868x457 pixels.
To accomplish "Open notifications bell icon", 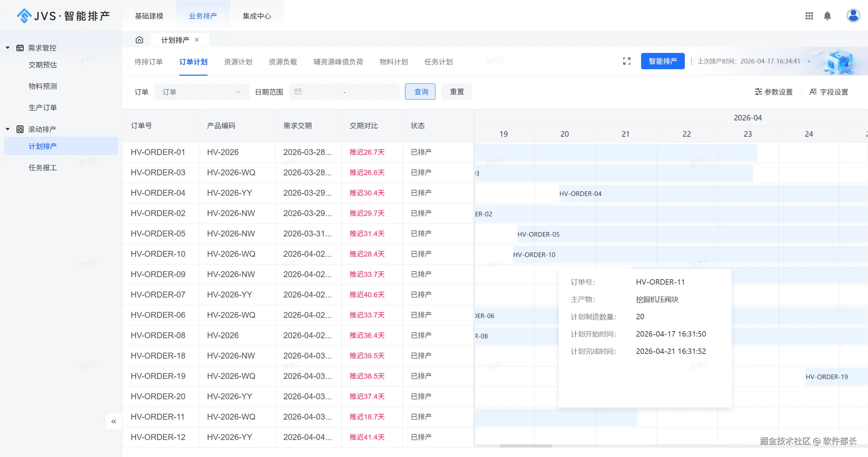I will pyautogui.click(x=827, y=16).
